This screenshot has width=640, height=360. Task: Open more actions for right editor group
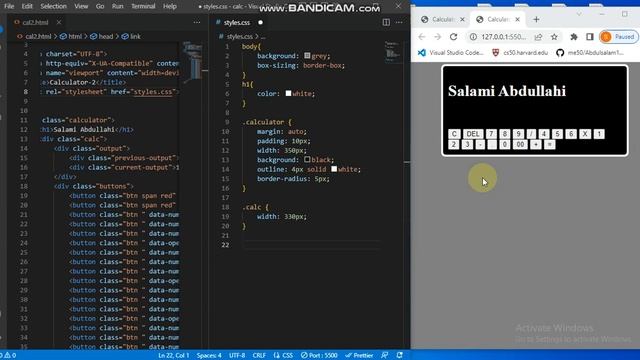(399, 22)
